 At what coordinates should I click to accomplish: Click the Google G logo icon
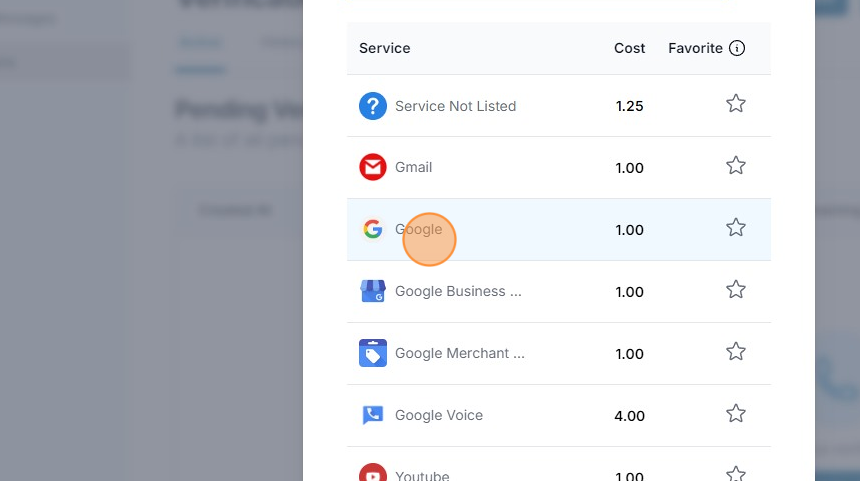click(x=373, y=229)
